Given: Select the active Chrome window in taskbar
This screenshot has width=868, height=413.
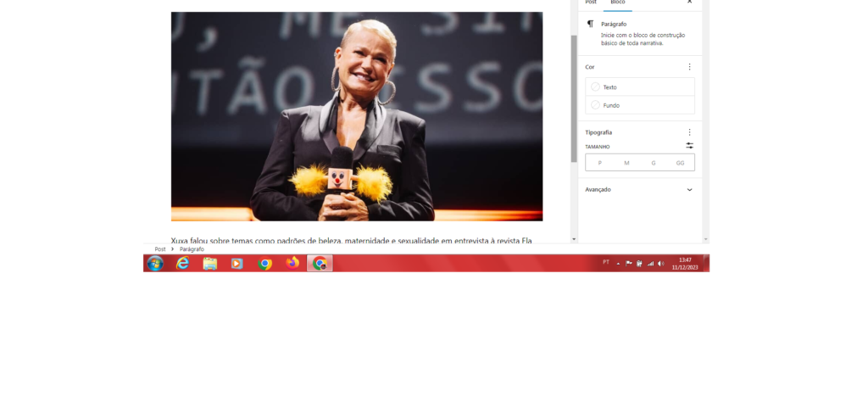Looking at the screenshot, I should pos(320,264).
